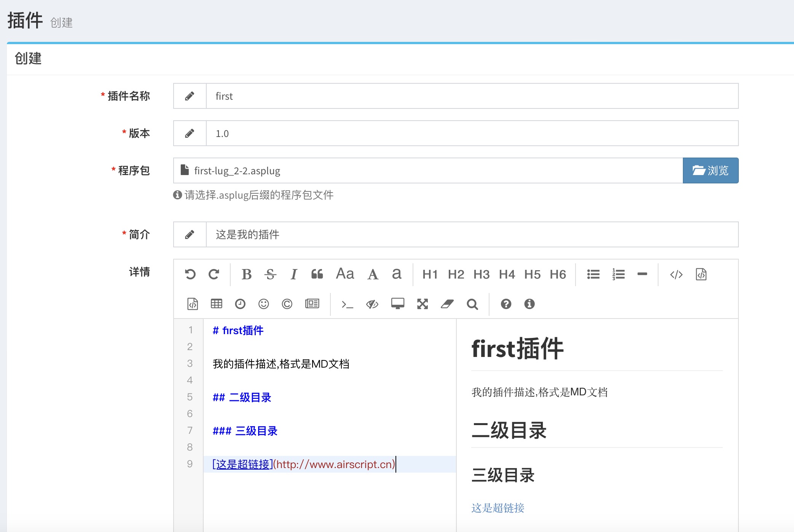Click editor line '### 三级目录'
The image size is (794, 532).
click(x=245, y=431)
